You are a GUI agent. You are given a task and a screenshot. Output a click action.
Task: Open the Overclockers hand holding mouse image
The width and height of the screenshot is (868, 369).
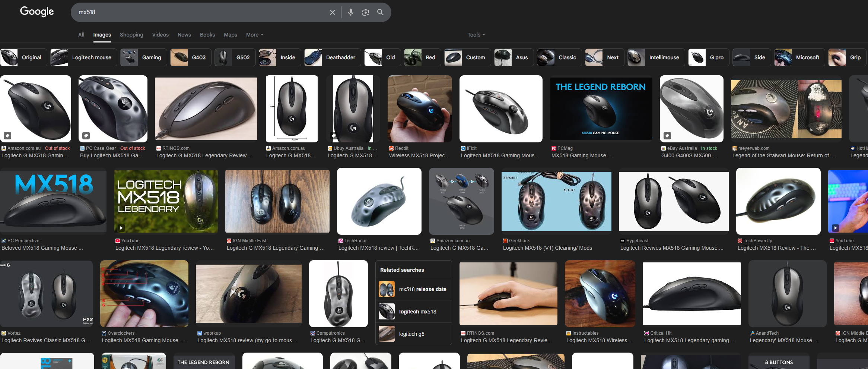tap(144, 294)
